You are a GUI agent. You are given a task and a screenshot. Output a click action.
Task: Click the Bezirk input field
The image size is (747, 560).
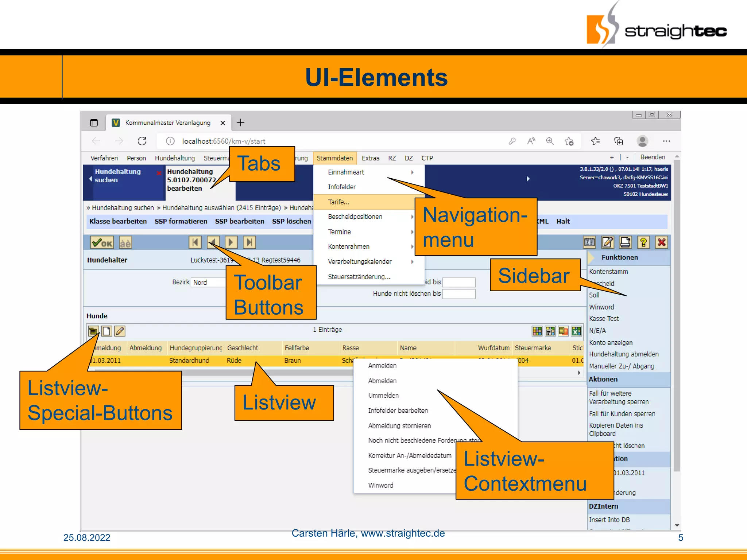click(209, 282)
